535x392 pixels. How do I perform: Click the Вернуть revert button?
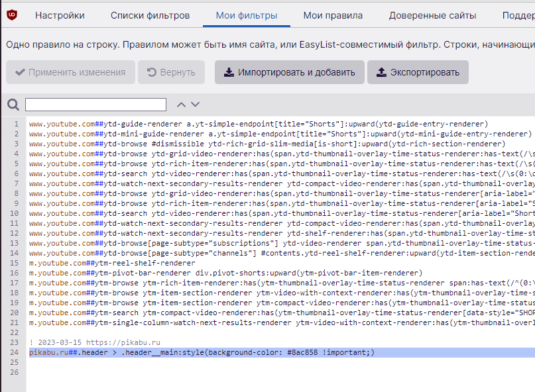(171, 72)
